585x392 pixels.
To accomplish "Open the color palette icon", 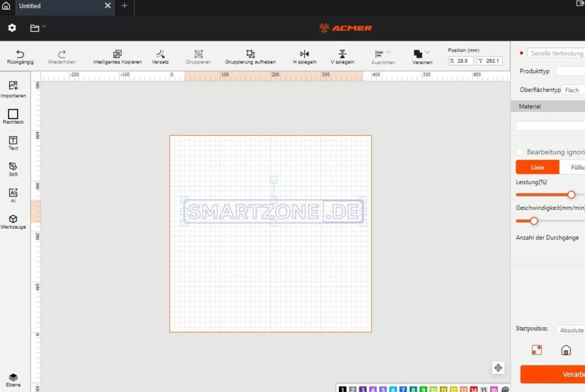I will click(x=505, y=389).
